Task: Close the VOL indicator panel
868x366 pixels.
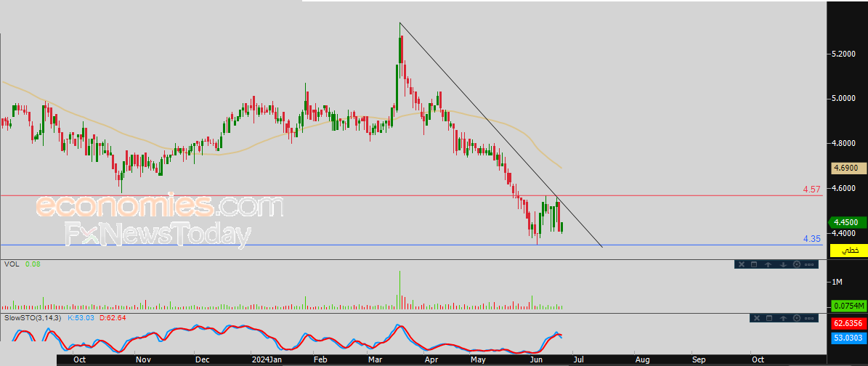Action: point(742,264)
